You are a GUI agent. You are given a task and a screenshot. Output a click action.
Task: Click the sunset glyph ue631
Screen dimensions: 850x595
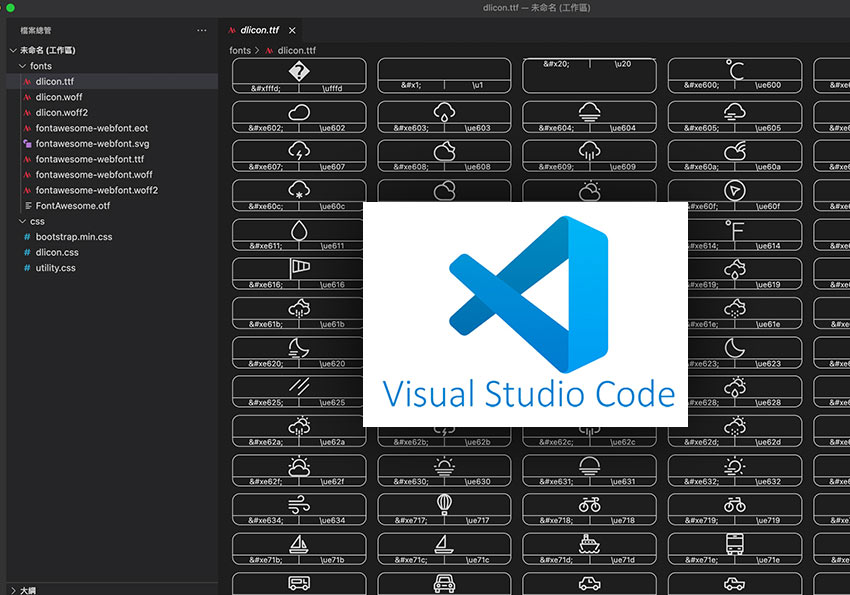click(x=589, y=466)
